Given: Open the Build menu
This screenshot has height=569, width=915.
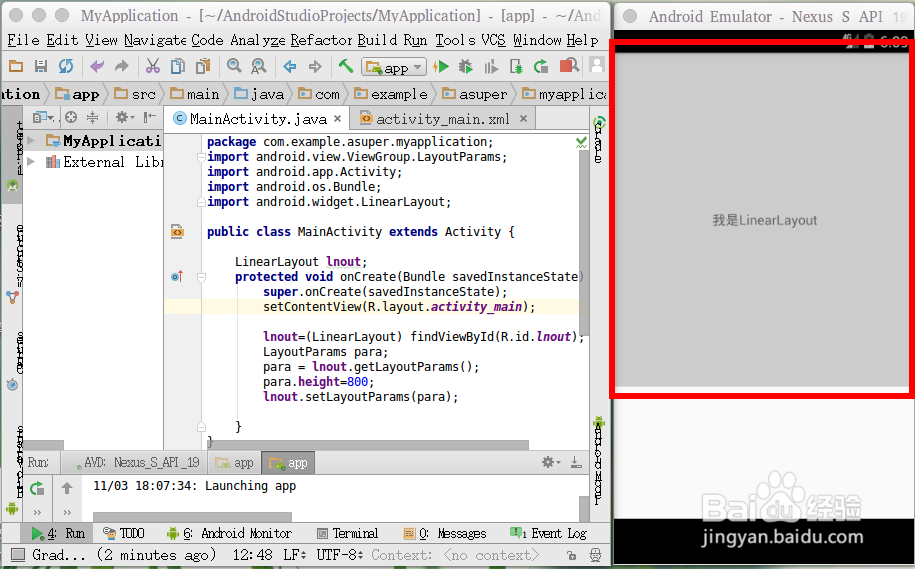Looking at the screenshot, I should point(377,40).
